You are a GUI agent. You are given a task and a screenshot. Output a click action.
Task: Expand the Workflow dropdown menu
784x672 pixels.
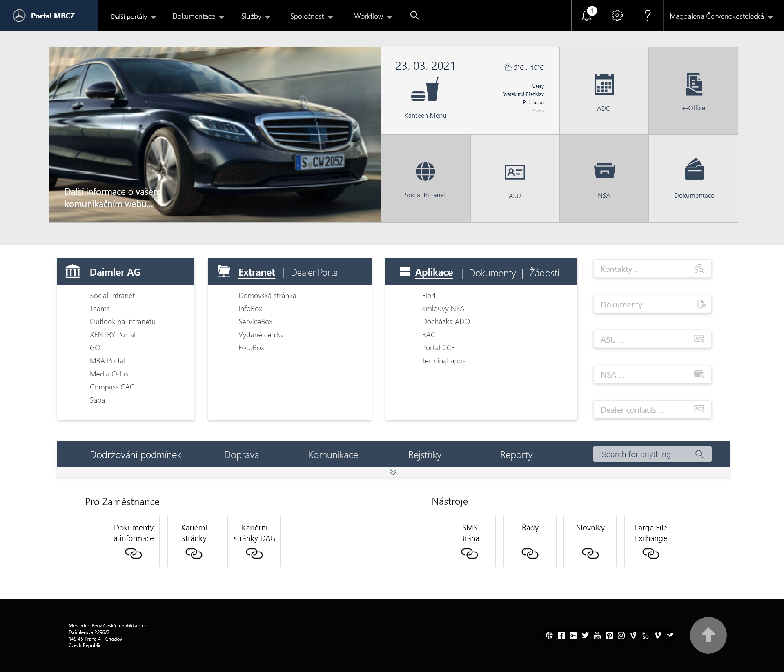click(x=372, y=16)
